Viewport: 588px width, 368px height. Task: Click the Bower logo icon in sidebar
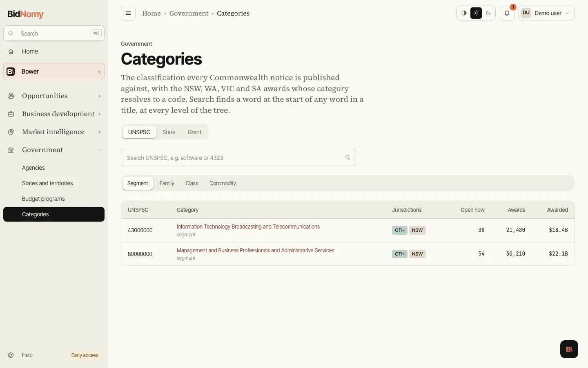click(11, 72)
